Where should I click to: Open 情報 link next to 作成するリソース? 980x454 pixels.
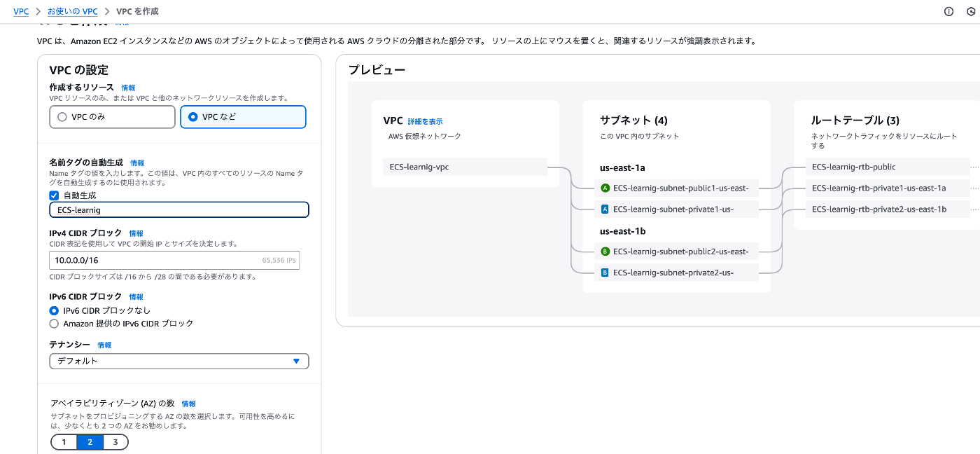click(x=128, y=88)
